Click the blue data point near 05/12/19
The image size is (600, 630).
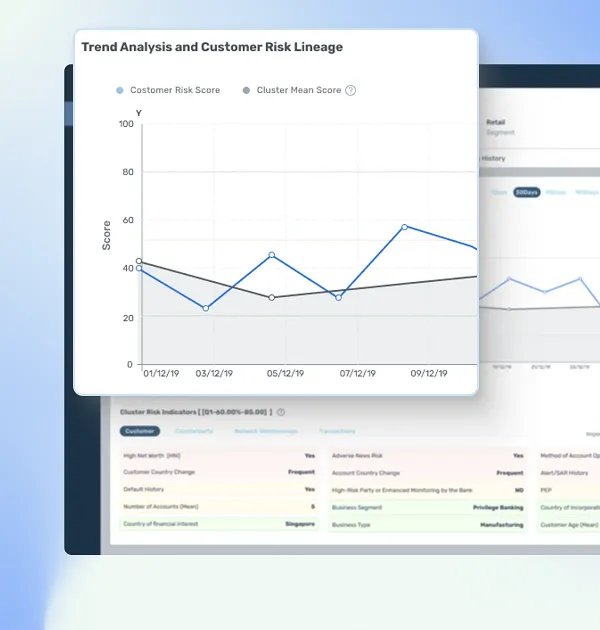click(272, 255)
